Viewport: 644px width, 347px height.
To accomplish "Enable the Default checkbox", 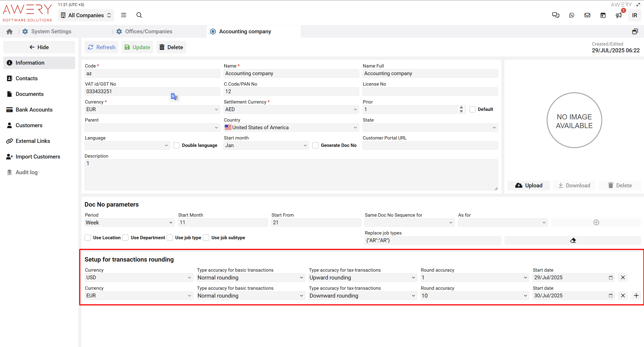I will 472,109.
